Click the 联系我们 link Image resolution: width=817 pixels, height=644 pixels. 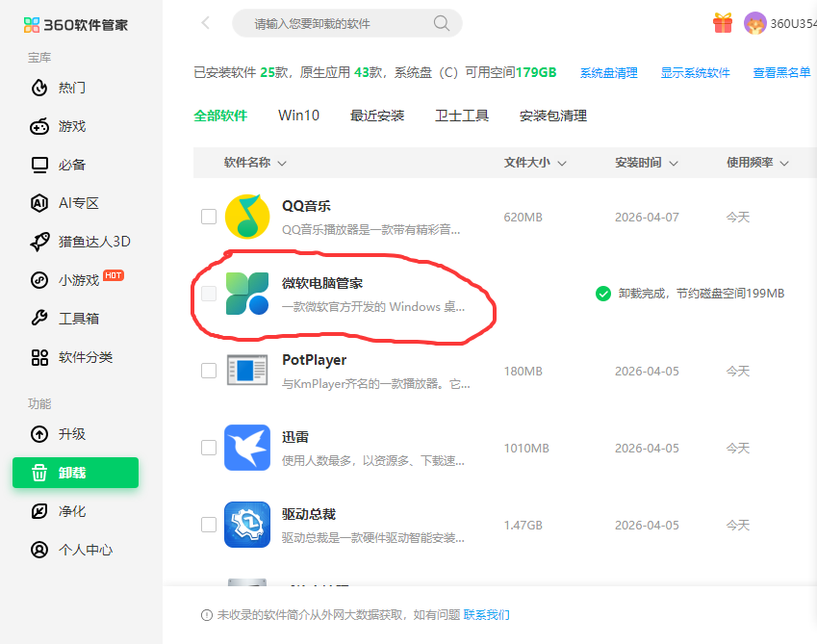click(x=487, y=615)
